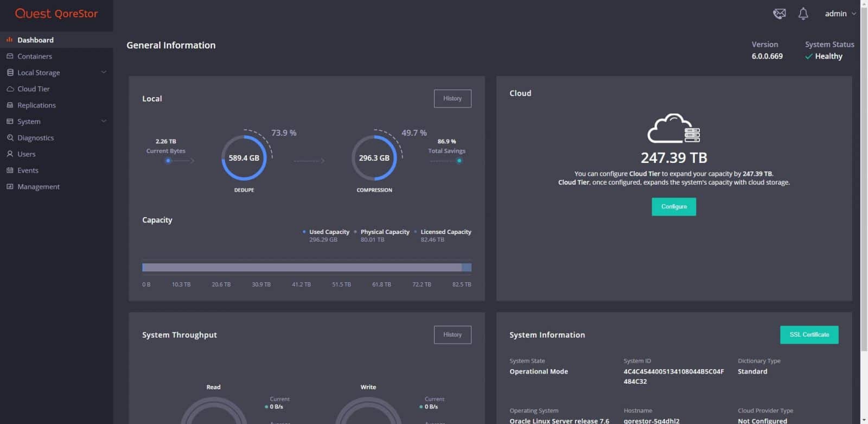
Task: Click the cloud storage illustration
Action: (x=674, y=128)
